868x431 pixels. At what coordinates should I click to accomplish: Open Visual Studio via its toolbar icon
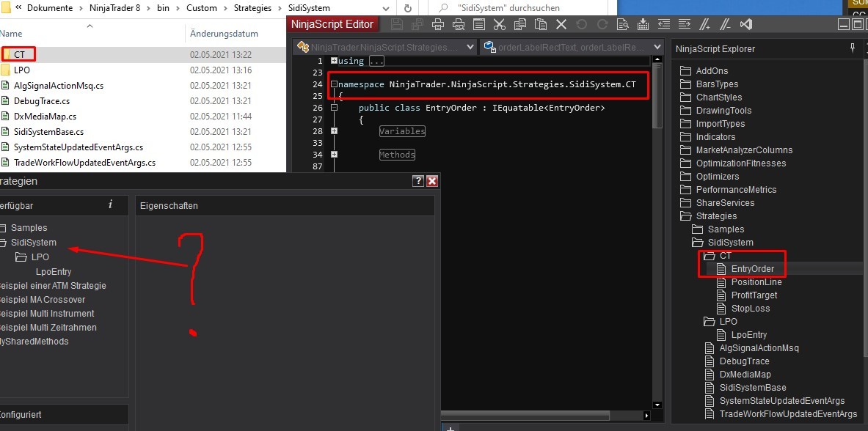pyautogui.click(x=745, y=23)
